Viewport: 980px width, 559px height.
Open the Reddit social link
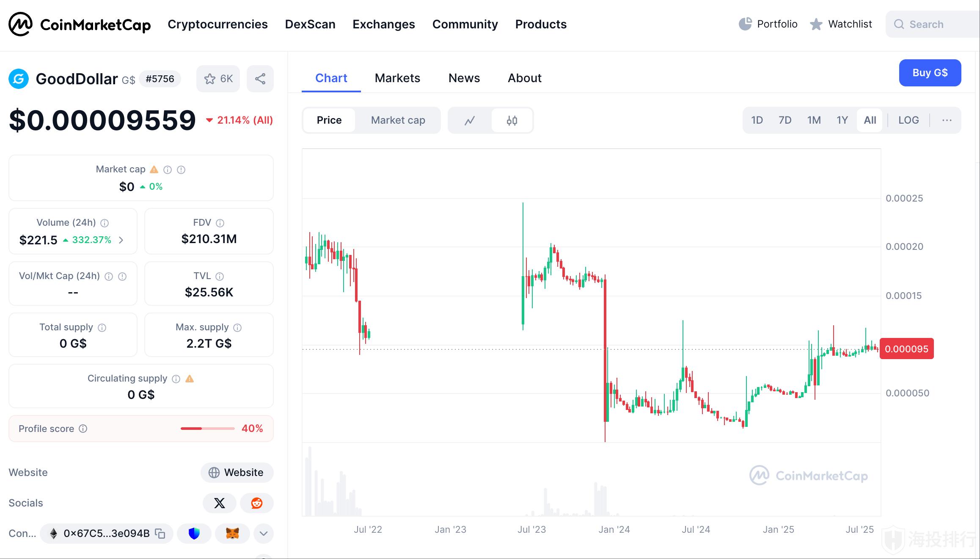tap(257, 503)
